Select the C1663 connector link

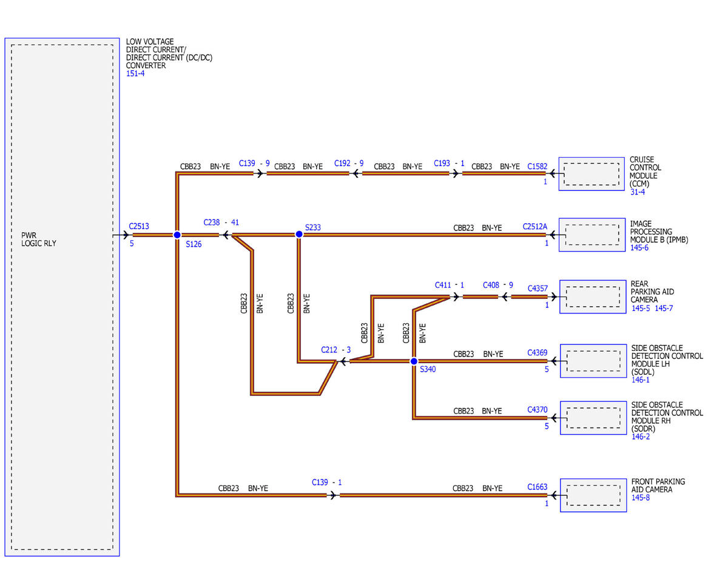tap(538, 486)
